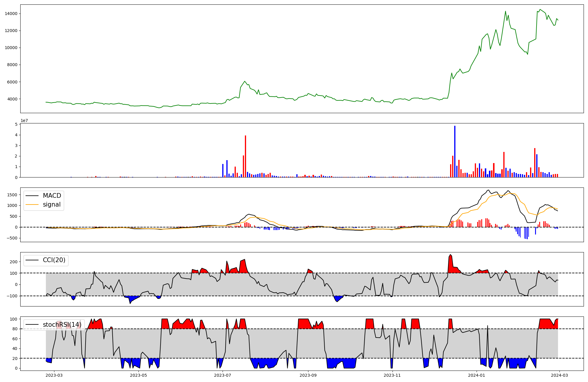This screenshot has width=588, height=382.
Task: Click the 2024-01 x-axis date label
Action: point(477,375)
